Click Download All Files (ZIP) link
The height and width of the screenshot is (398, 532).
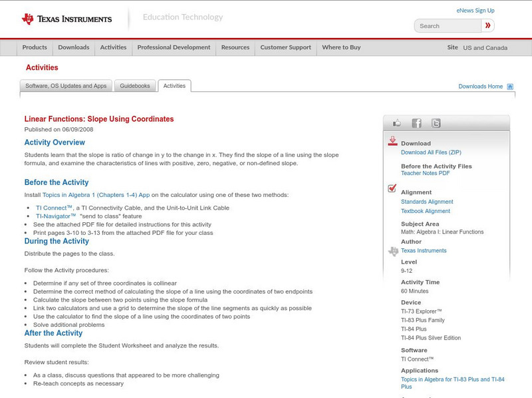[x=431, y=152]
